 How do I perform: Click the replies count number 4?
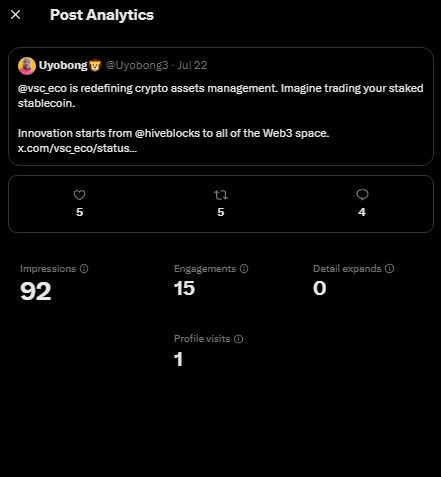(x=362, y=212)
